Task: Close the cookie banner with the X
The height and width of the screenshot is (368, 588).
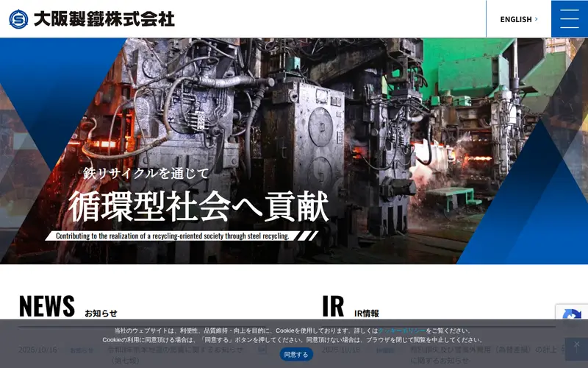Action: click(576, 344)
